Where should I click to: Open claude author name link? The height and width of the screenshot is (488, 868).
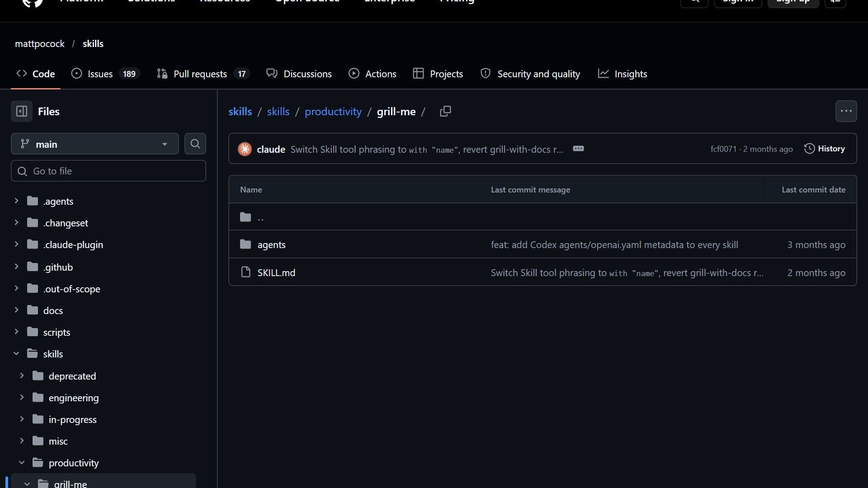click(x=271, y=149)
